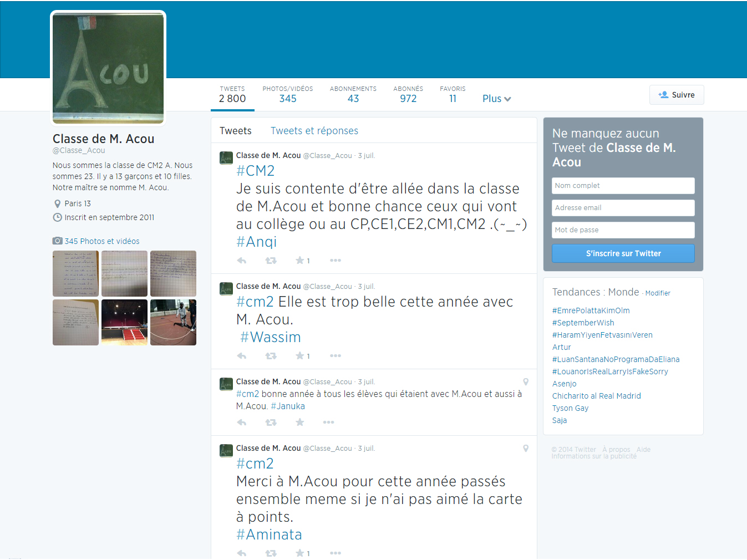
Task: Expand the Plus dropdown menu
Action: (x=496, y=99)
